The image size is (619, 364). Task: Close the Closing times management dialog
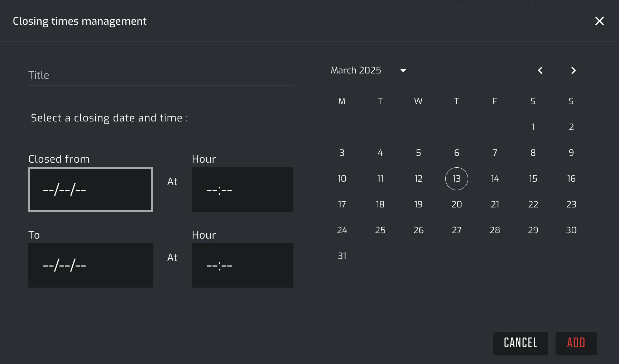599,21
